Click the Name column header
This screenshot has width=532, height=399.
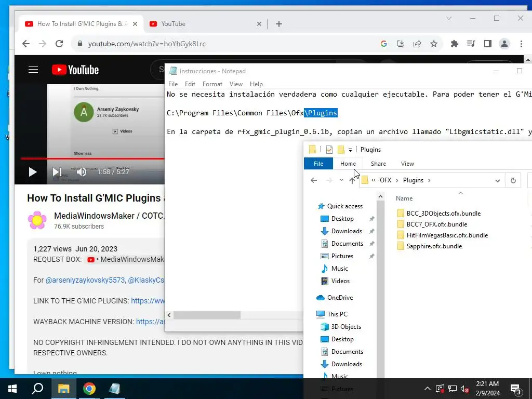tap(404, 198)
